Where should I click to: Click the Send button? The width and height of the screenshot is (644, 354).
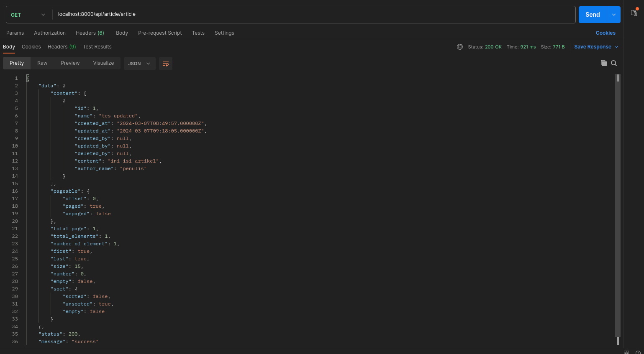pos(593,15)
